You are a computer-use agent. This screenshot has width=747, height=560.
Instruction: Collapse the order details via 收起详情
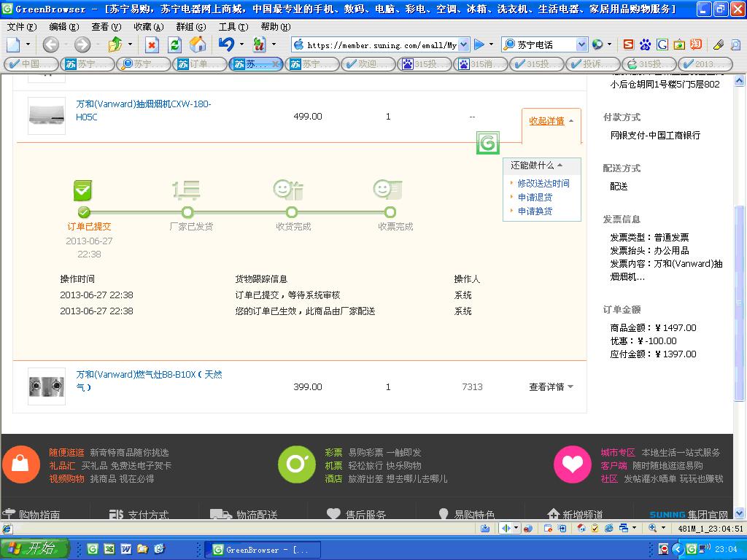coord(546,122)
